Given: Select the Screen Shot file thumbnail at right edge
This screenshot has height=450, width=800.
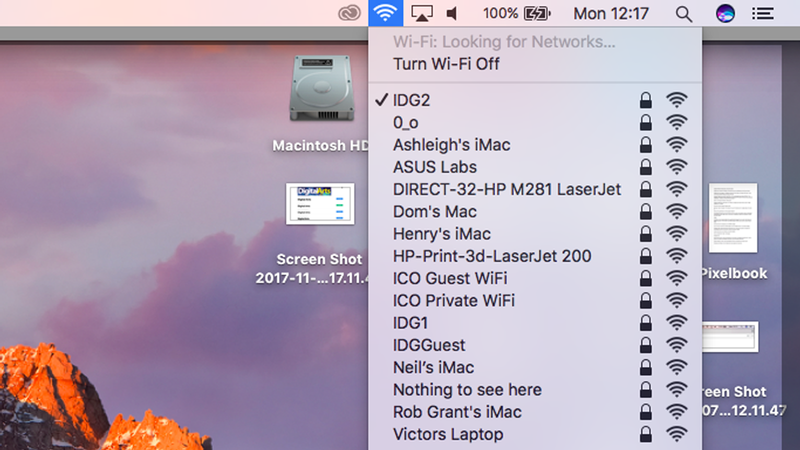Looking at the screenshot, I should pos(730,337).
